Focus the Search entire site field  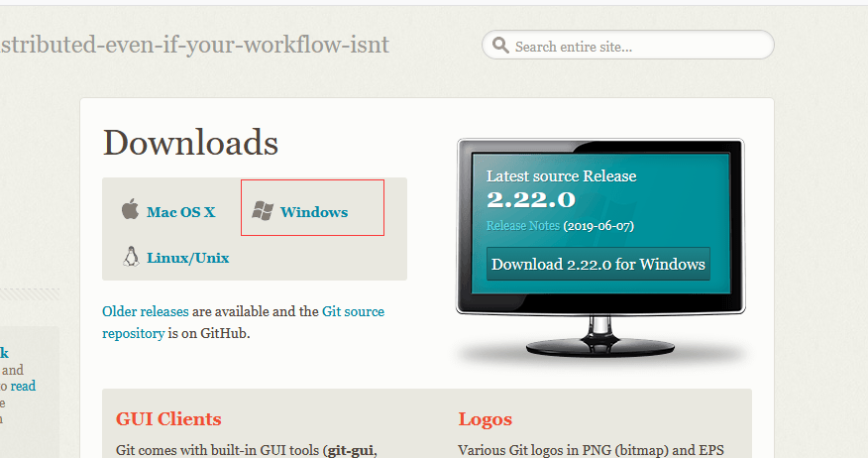pyautogui.click(x=628, y=45)
